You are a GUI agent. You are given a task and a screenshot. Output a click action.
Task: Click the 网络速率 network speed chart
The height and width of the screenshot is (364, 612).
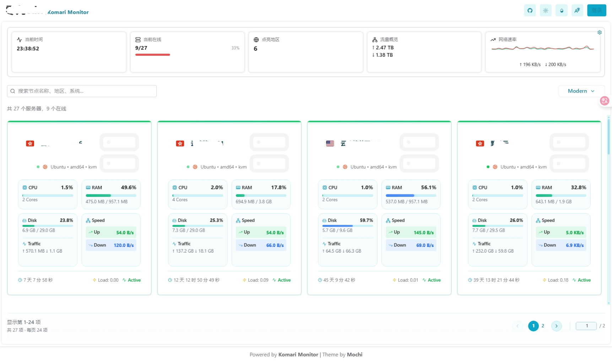[x=542, y=48]
